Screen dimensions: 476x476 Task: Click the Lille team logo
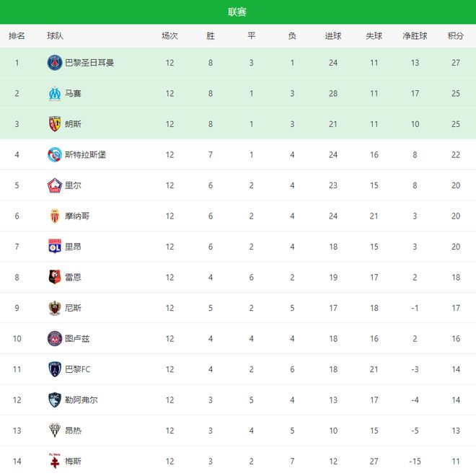click(x=55, y=185)
